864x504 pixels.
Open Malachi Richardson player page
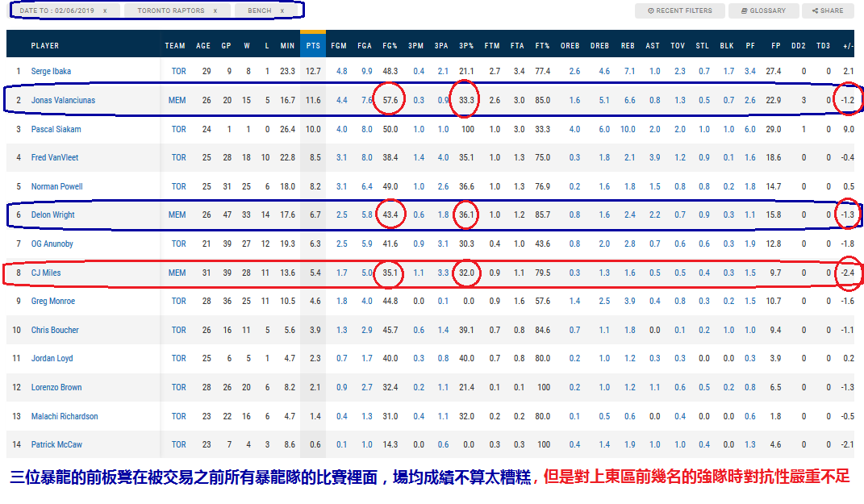[x=65, y=416]
